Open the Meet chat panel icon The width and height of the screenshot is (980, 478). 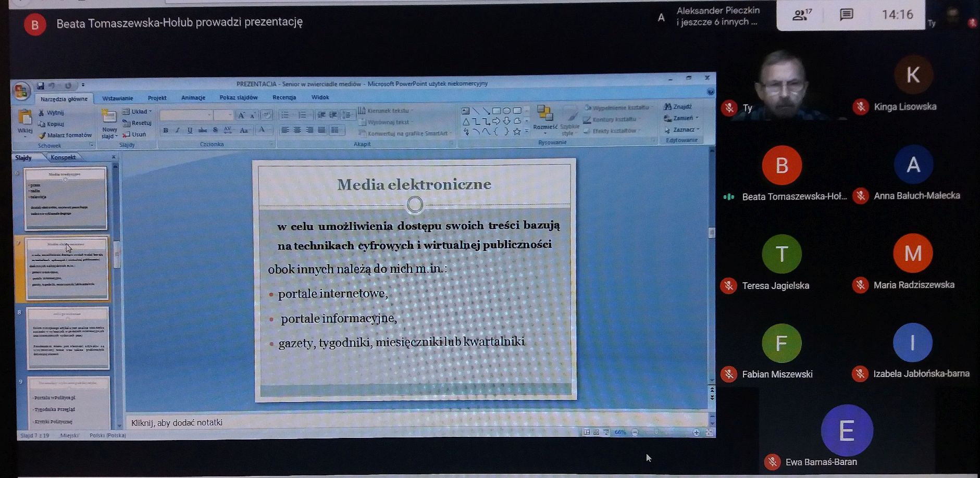846,15
